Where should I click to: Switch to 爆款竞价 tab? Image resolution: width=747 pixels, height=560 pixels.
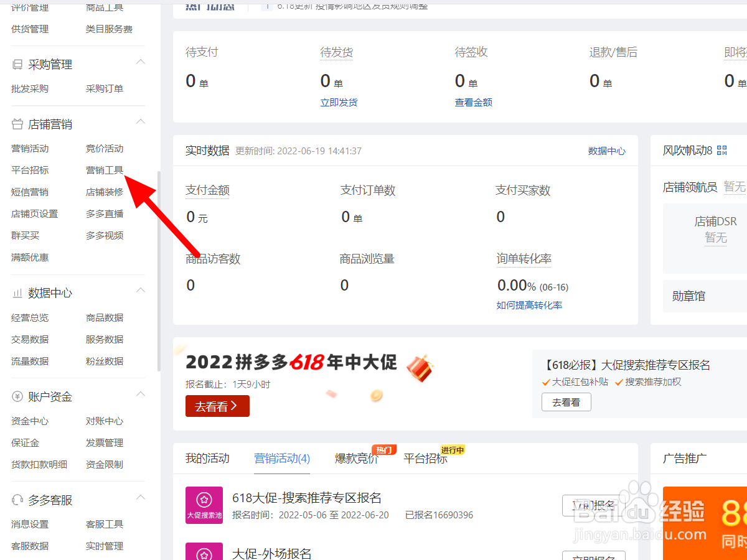pos(357,459)
